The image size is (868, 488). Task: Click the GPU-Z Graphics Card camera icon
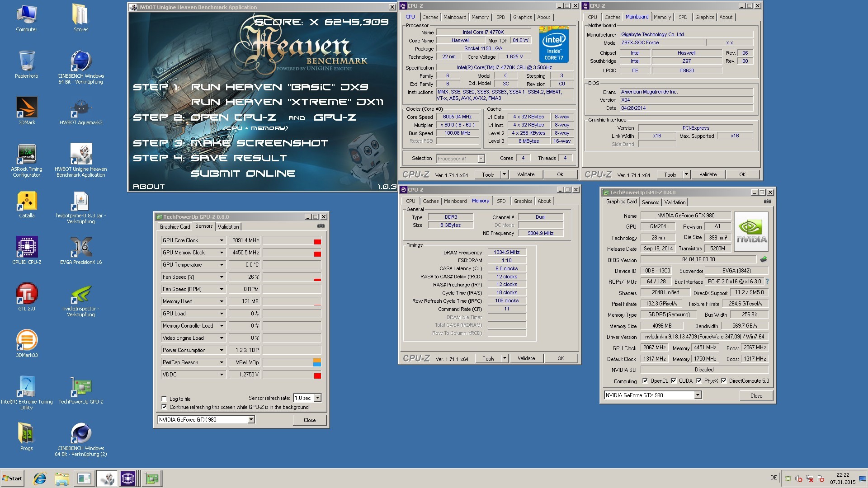767,202
